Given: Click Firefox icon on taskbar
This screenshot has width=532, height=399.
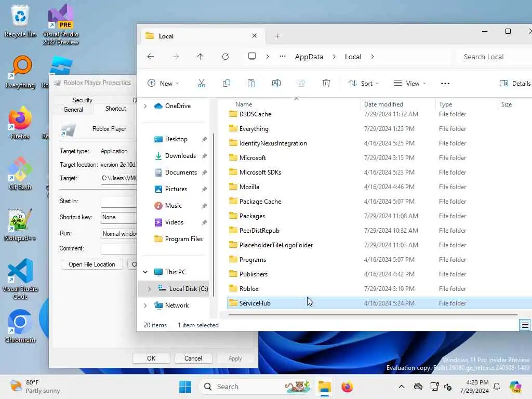Looking at the screenshot, I should pos(347,387).
